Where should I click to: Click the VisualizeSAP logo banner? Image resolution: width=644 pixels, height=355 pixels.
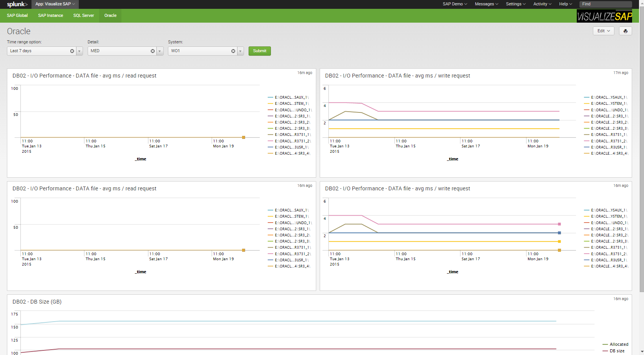click(x=604, y=16)
